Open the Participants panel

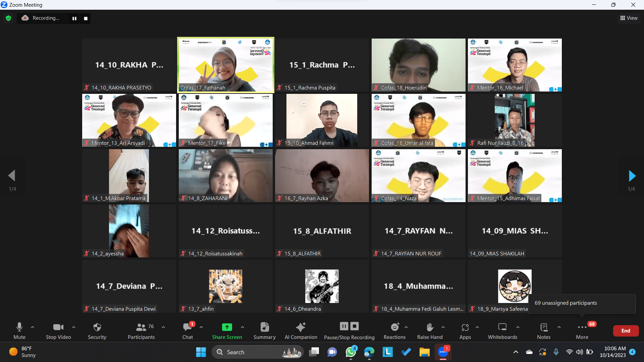point(141,327)
